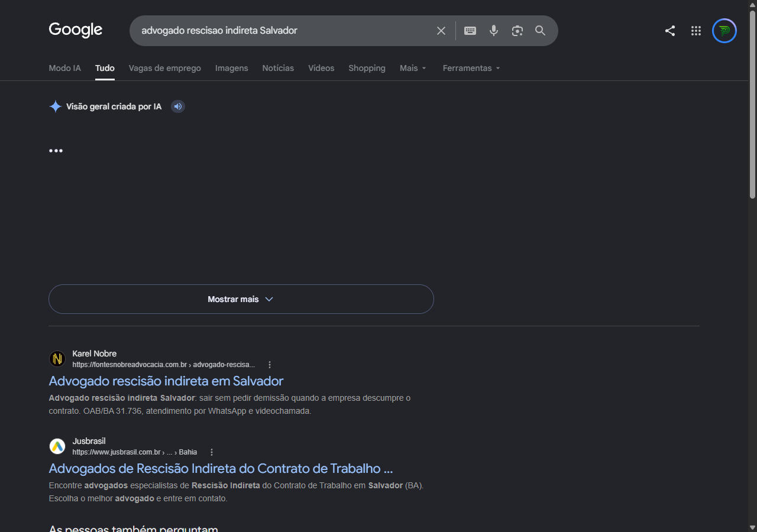The height and width of the screenshot is (532, 757).
Task: Click the scrollbar up arrow
Action: [x=752, y=5]
